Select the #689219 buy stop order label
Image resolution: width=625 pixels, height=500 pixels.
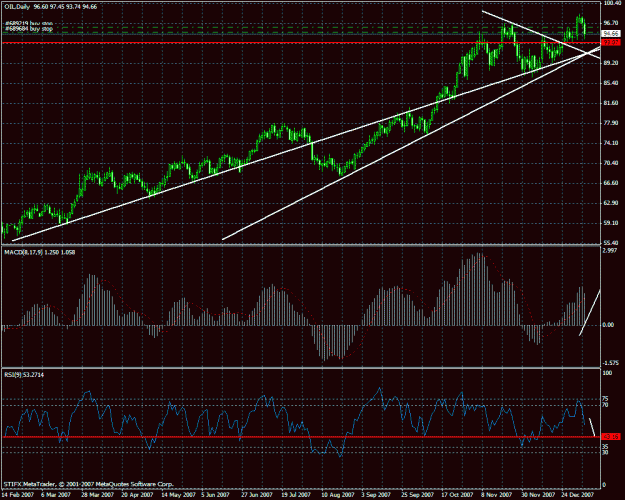[x=29, y=24]
